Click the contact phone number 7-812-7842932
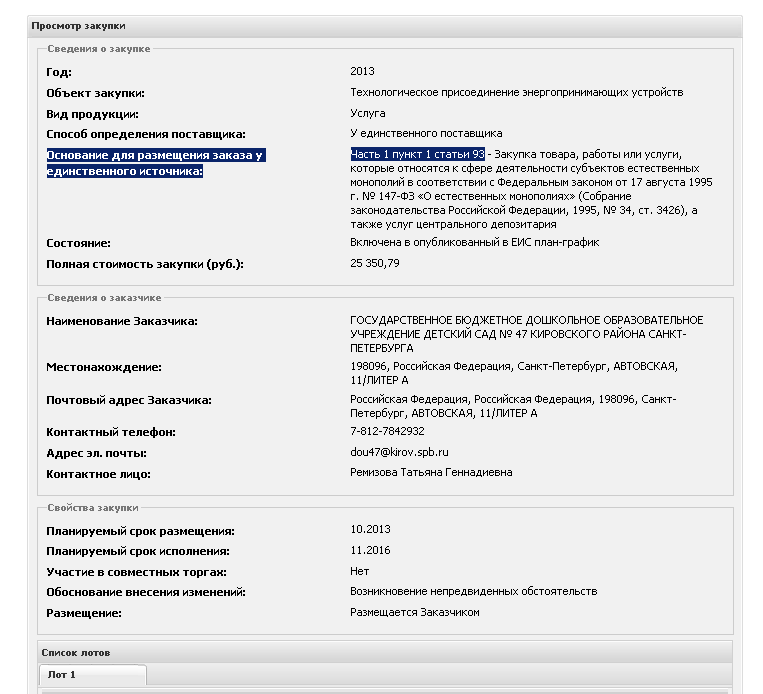763x694 pixels. pyautogui.click(x=387, y=431)
